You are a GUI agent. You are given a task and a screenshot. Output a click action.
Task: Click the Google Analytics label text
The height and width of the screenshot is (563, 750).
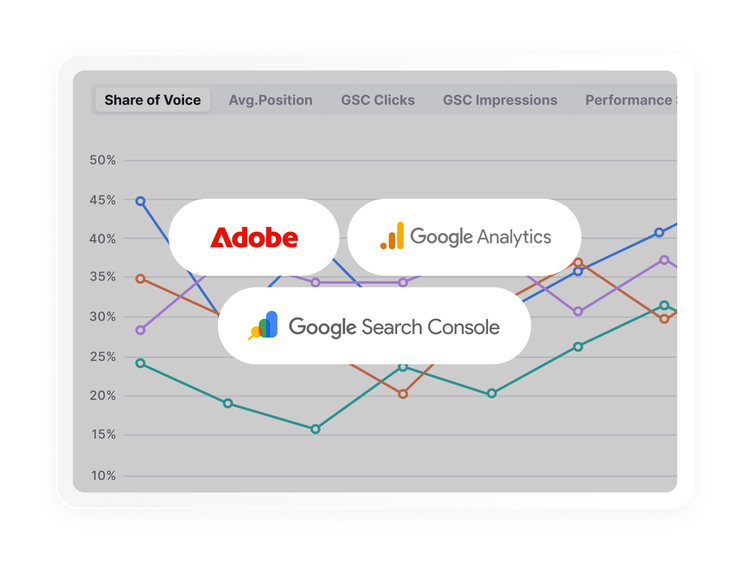(480, 237)
